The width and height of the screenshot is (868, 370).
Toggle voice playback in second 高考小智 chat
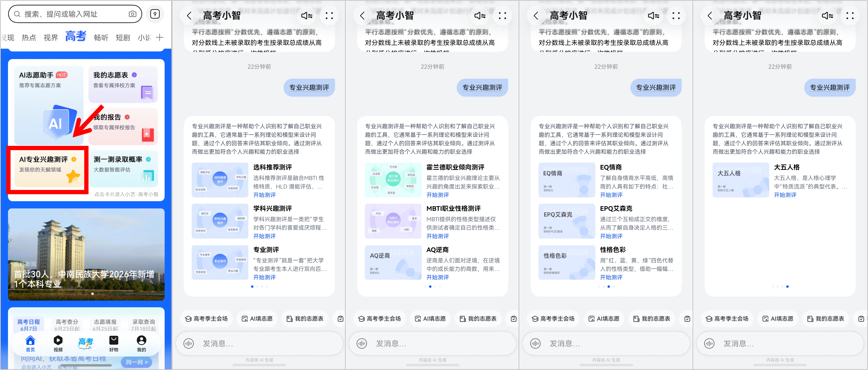pos(480,16)
